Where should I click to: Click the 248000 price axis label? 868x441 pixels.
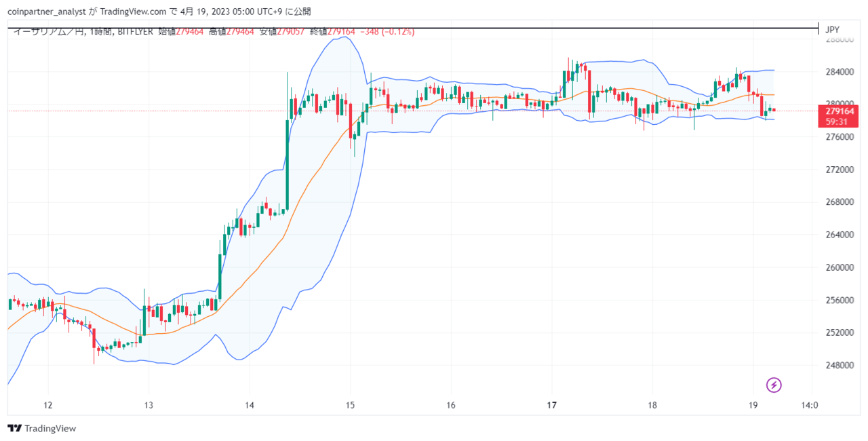[840, 365]
